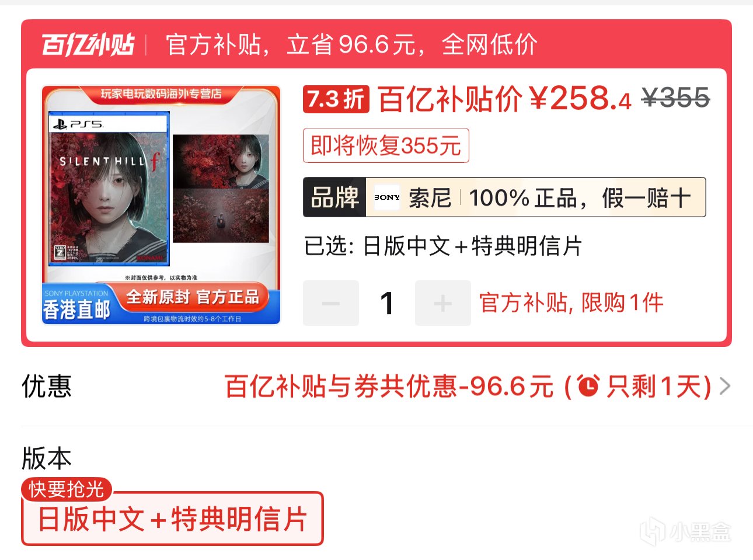Tap the PS5 logo on the game cover
Screen dimensions: 753x560
(x=78, y=124)
